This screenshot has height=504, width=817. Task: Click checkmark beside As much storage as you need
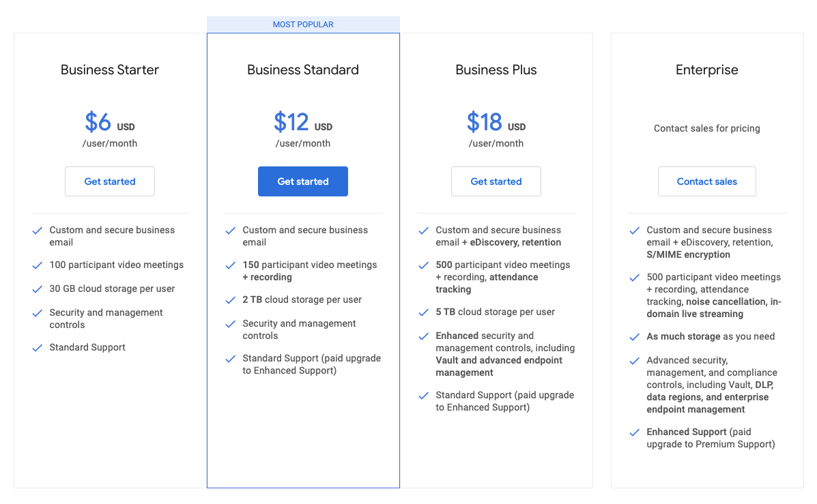coord(635,337)
